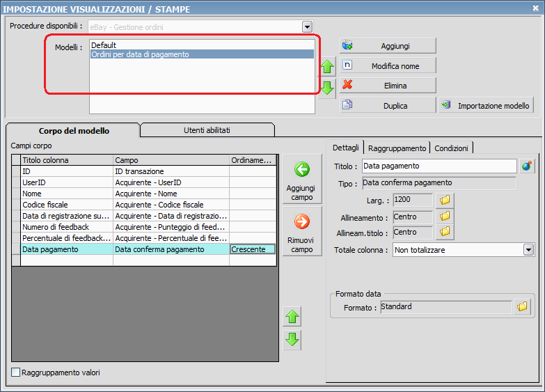Screen dimensions: 545x392
Task: Click Data conferma pagamento table cell
Action: coord(171,249)
